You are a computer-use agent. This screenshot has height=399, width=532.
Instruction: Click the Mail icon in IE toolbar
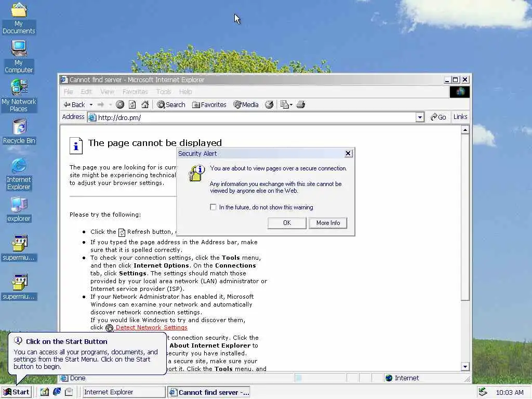coord(284,104)
